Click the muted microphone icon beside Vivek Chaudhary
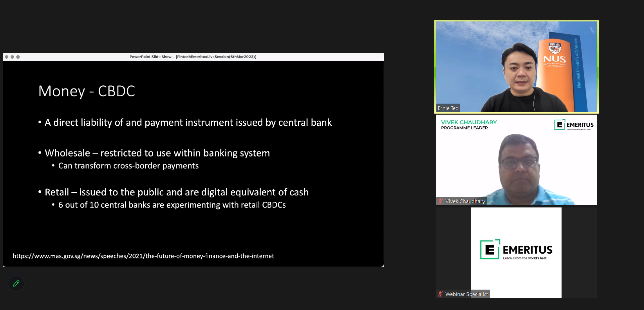 440,201
